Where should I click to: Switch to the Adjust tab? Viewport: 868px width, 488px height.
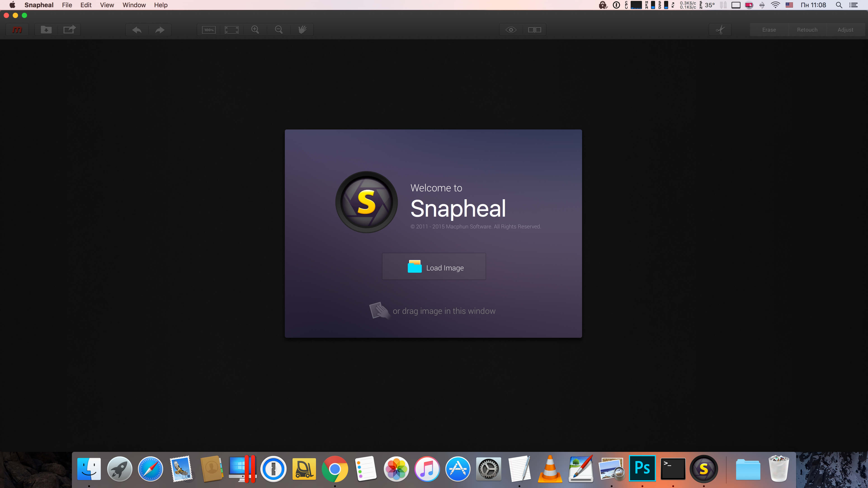[845, 30]
